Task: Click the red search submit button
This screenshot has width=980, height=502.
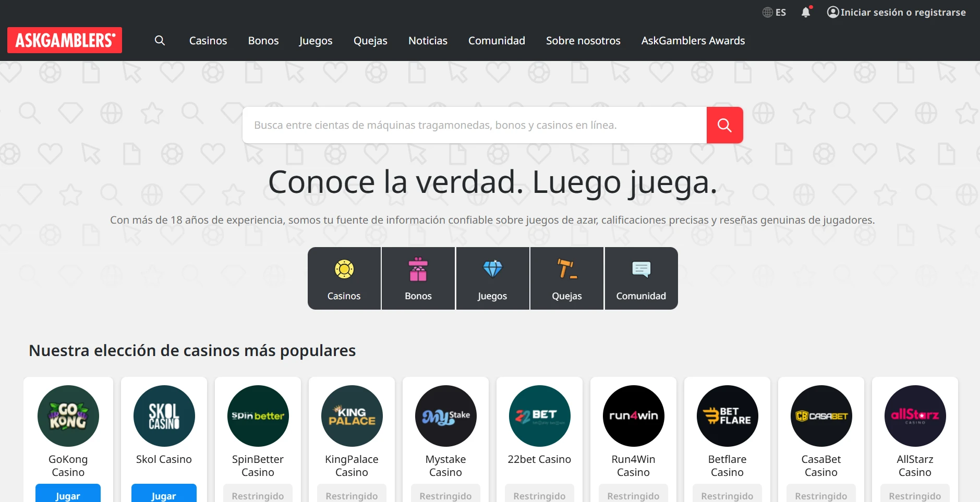Action: coord(724,125)
